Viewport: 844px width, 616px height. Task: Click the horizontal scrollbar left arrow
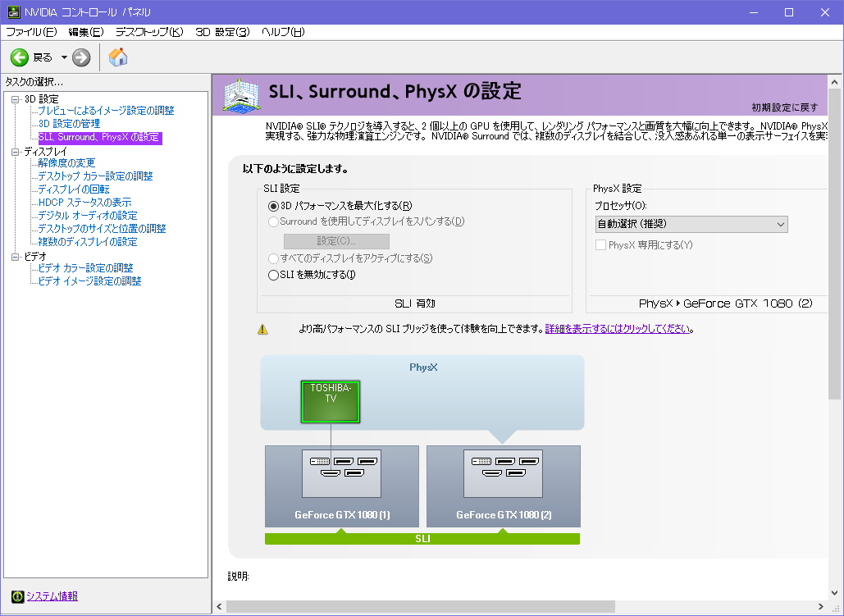(x=219, y=607)
